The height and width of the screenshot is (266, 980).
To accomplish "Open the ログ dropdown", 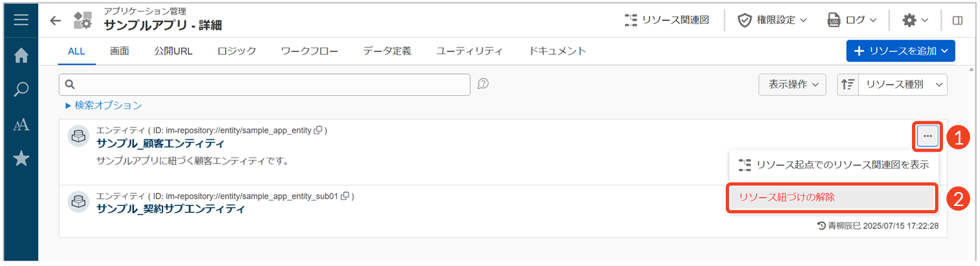I will pos(852,20).
